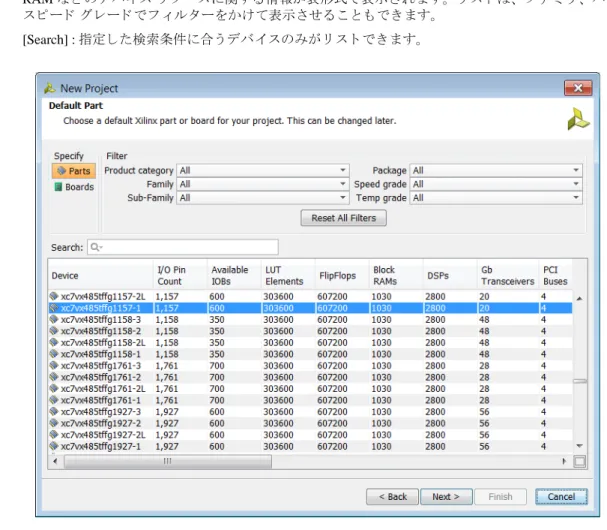Click chip icon beside xc7vx485tffg1158-3
This screenshot has height=530, width=607.
(x=54, y=319)
